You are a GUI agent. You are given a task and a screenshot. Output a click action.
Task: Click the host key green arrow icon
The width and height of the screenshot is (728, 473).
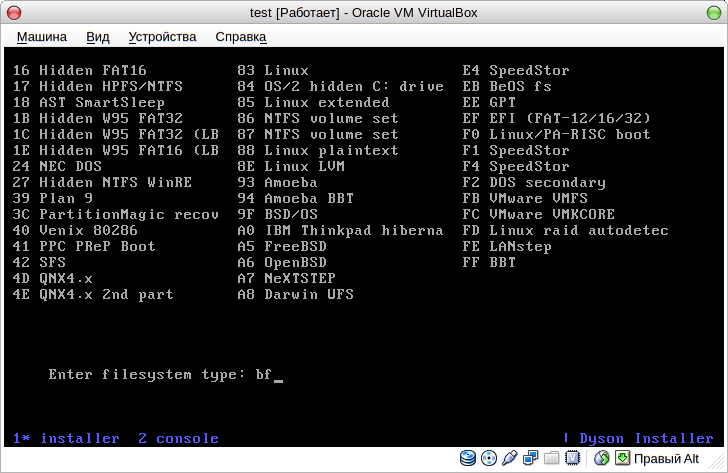pyautogui.click(x=622, y=458)
